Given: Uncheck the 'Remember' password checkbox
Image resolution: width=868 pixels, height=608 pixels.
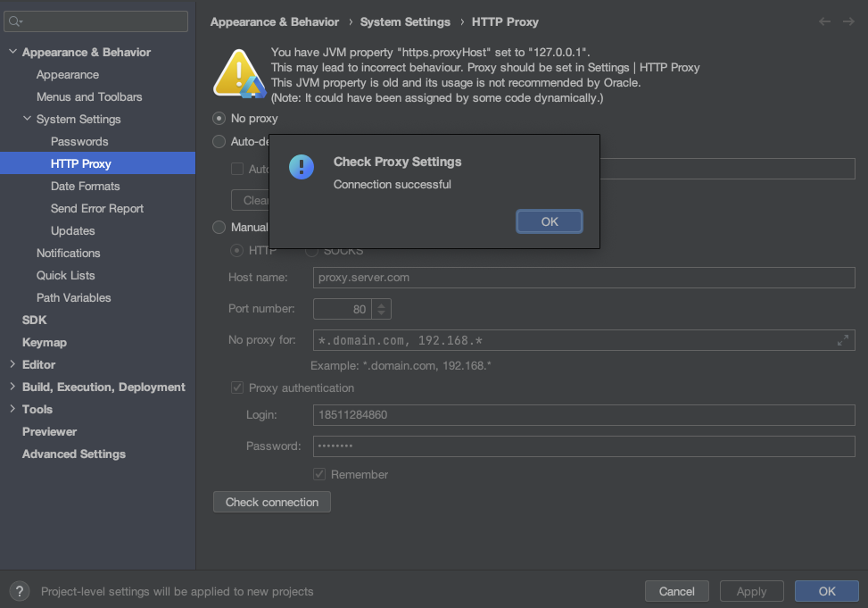Looking at the screenshot, I should point(318,474).
